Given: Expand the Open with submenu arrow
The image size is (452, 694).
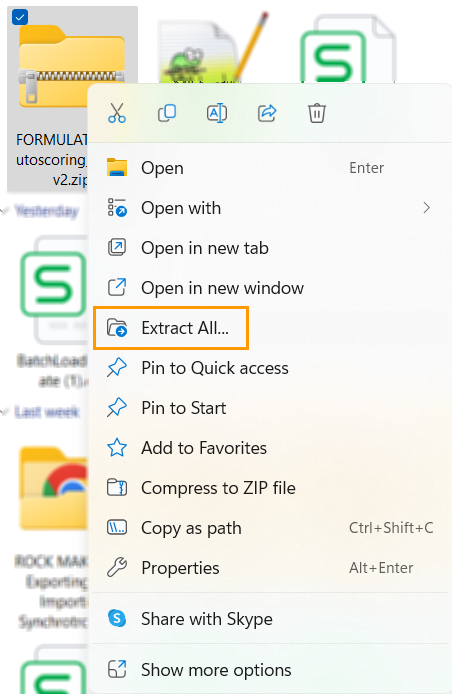Looking at the screenshot, I should pyautogui.click(x=426, y=208).
